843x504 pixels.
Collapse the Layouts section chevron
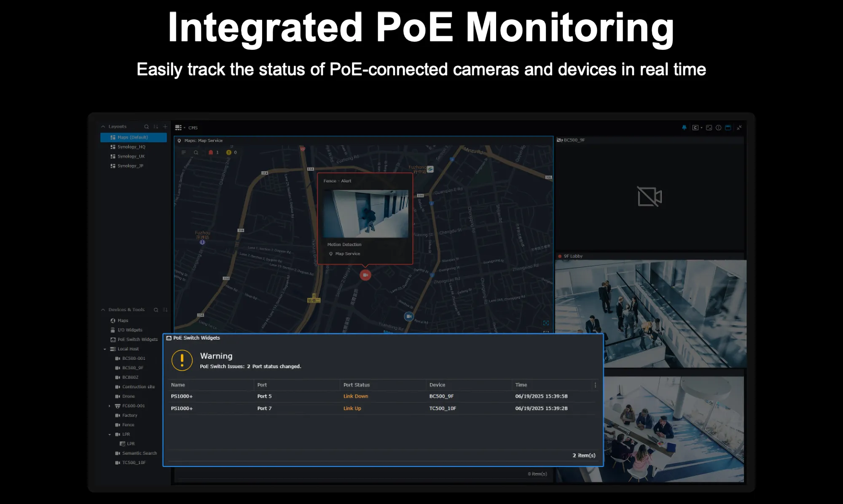tap(103, 126)
